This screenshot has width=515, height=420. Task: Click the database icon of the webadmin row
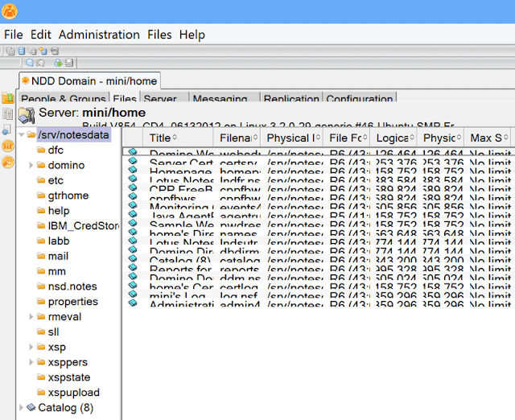pyautogui.click(x=132, y=151)
